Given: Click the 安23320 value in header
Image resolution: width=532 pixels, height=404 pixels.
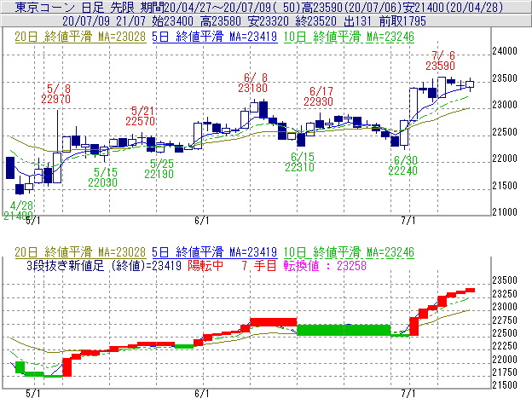Looking at the screenshot, I should coord(269,21).
